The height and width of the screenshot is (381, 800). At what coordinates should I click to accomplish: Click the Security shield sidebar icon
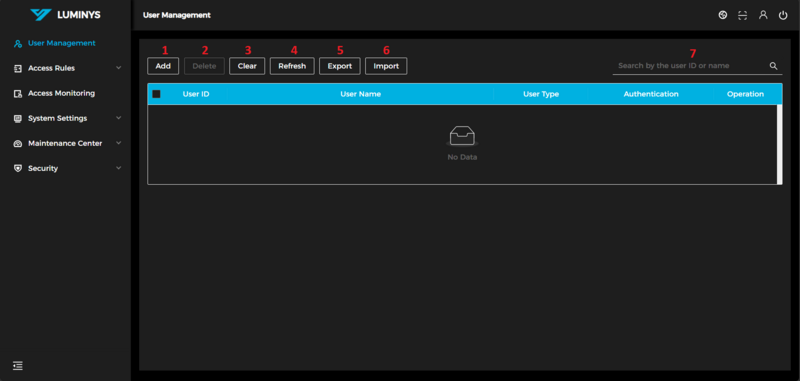18,168
